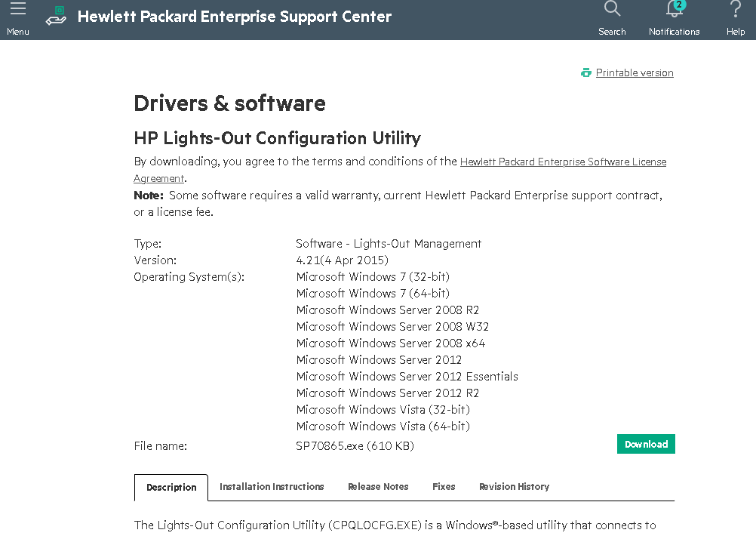Image resolution: width=756 pixels, height=536 pixels.
Task: Click the Help question mark icon
Action: click(736, 10)
